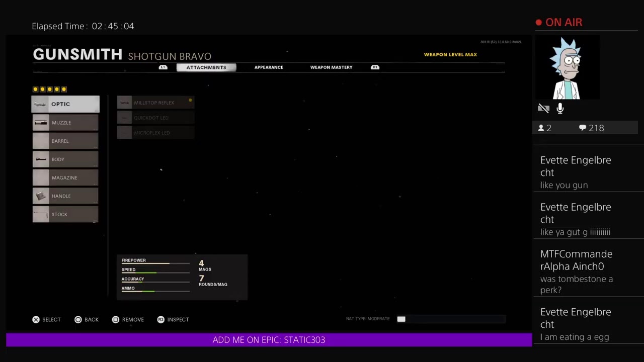The height and width of the screenshot is (362, 644).
Task: Toggle the disabled camera icon
Action: point(543,108)
